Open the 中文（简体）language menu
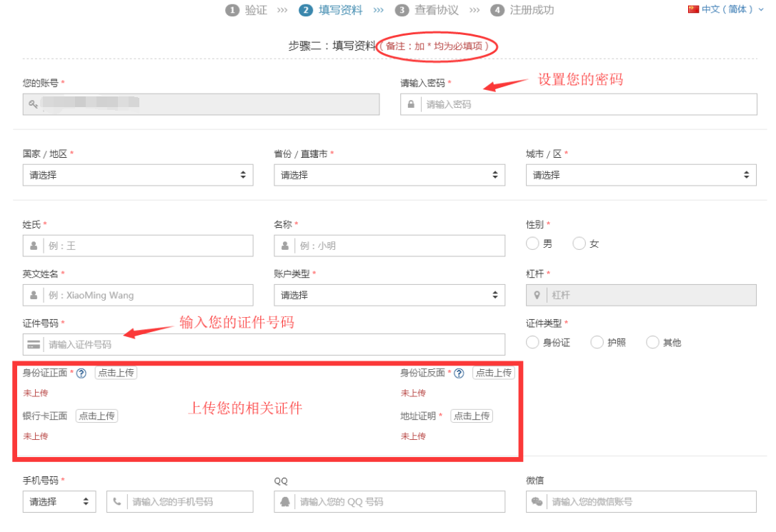Viewport: 776px width, 532px height. pyautogui.click(x=727, y=9)
